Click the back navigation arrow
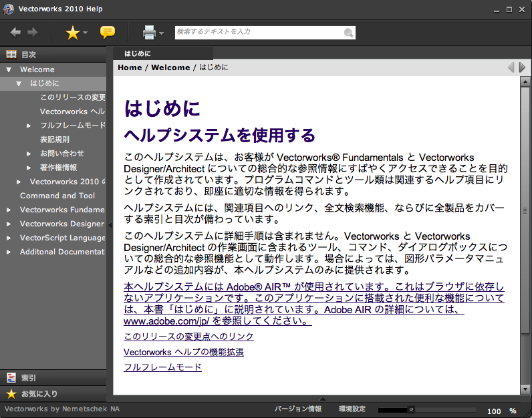 click(x=15, y=32)
